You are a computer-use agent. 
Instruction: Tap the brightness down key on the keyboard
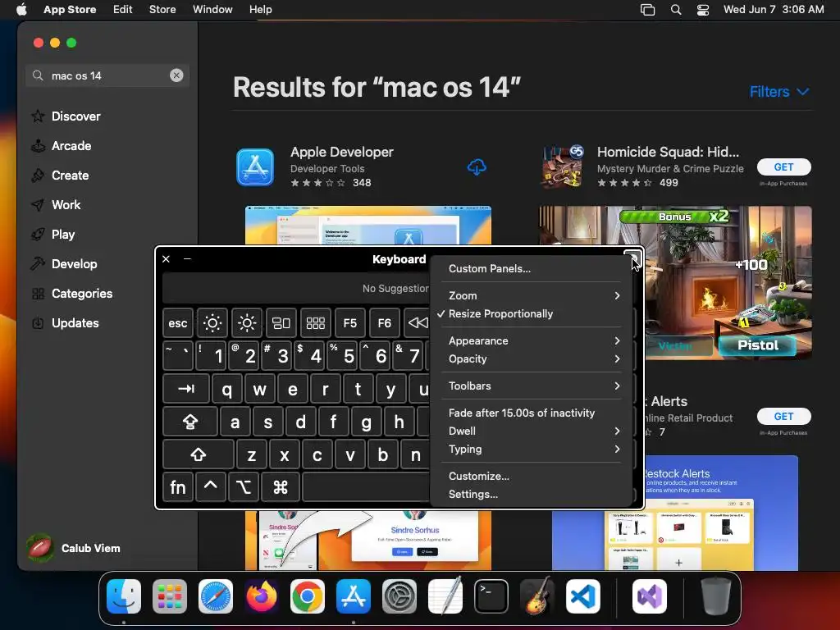[212, 323]
